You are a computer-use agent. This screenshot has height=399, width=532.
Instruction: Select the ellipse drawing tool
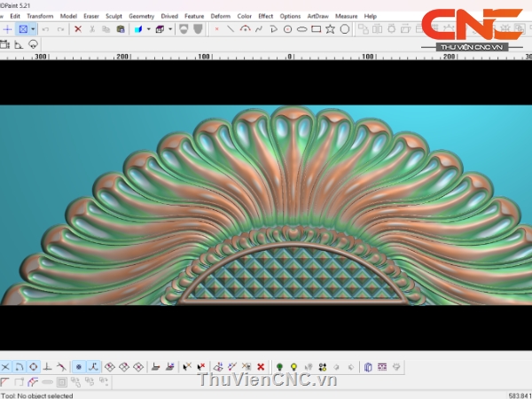(x=301, y=29)
